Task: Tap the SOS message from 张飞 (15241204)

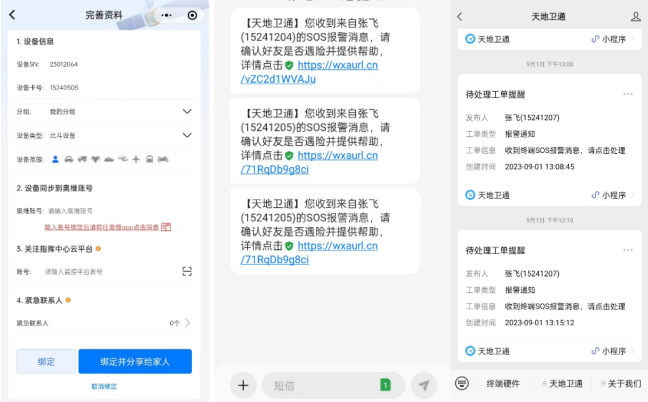Action: 325,50
